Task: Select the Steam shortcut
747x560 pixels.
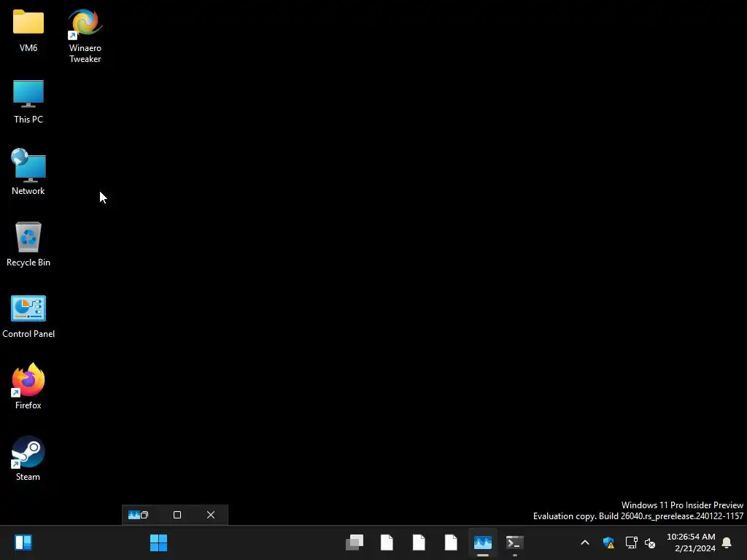Action: tap(28, 458)
